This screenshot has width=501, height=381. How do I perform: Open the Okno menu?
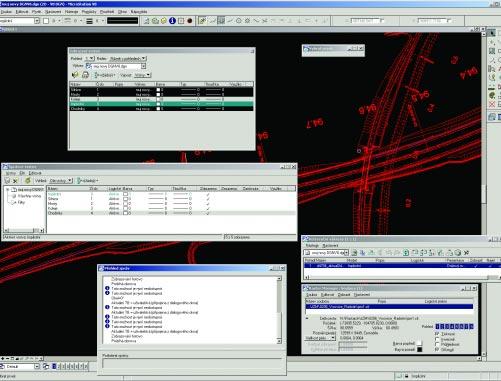(122, 12)
